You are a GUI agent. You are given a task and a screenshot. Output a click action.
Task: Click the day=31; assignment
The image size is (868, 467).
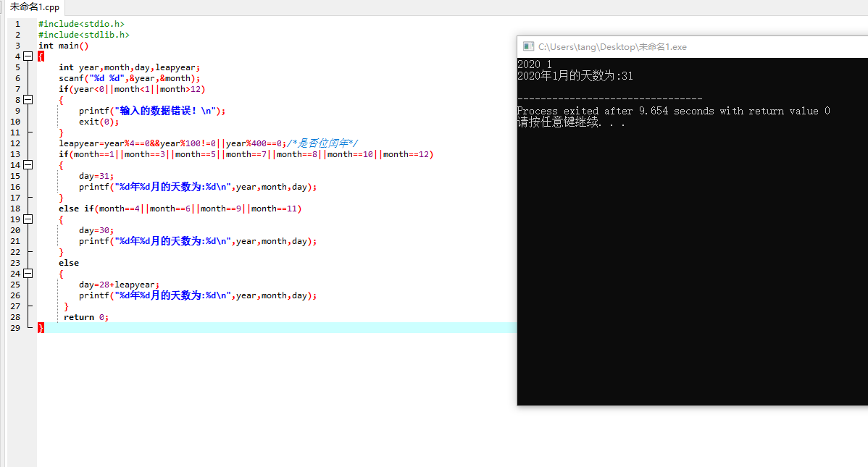click(96, 176)
